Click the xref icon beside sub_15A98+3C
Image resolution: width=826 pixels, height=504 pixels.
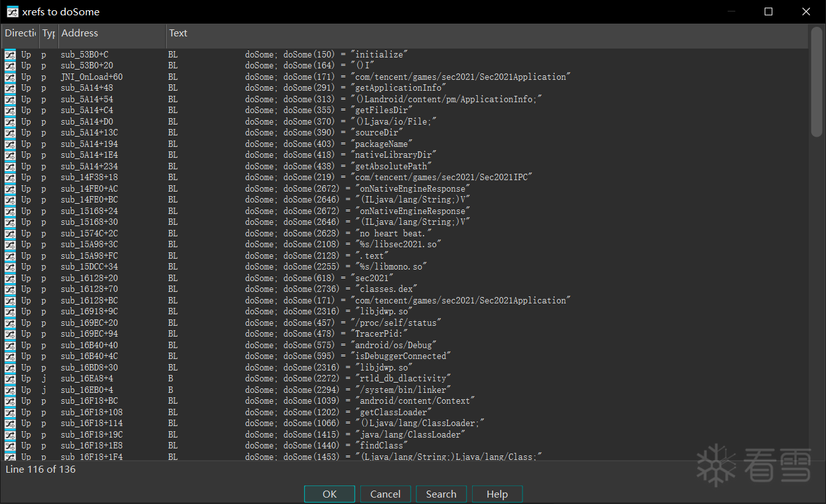click(10, 245)
